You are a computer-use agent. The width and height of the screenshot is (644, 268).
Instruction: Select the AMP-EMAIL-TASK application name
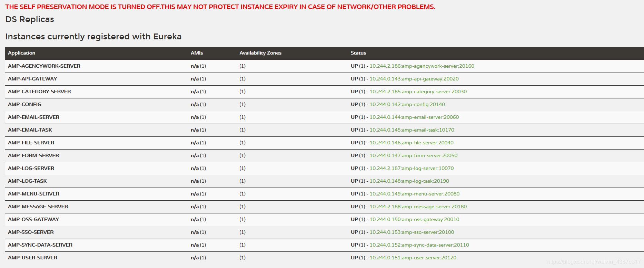[30, 130]
